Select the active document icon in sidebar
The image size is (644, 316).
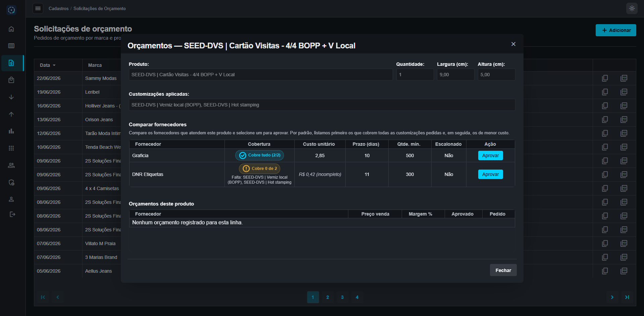(x=11, y=63)
